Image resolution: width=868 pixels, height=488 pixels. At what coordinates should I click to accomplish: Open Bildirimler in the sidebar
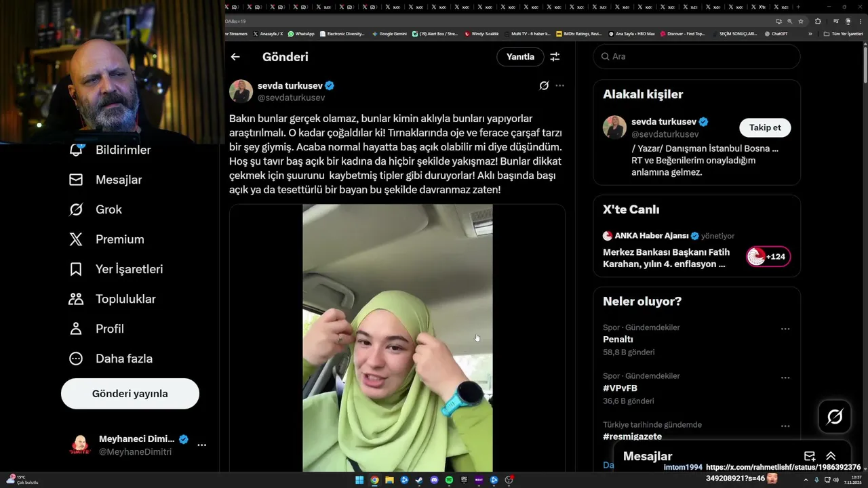click(x=110, y=150)
